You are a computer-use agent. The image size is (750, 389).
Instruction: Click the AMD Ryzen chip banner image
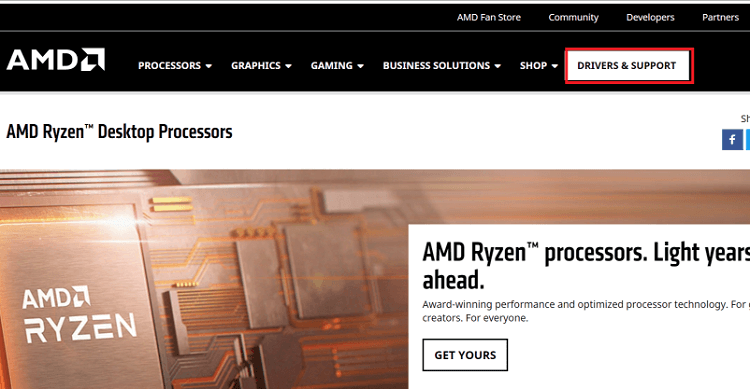point(204,279)
